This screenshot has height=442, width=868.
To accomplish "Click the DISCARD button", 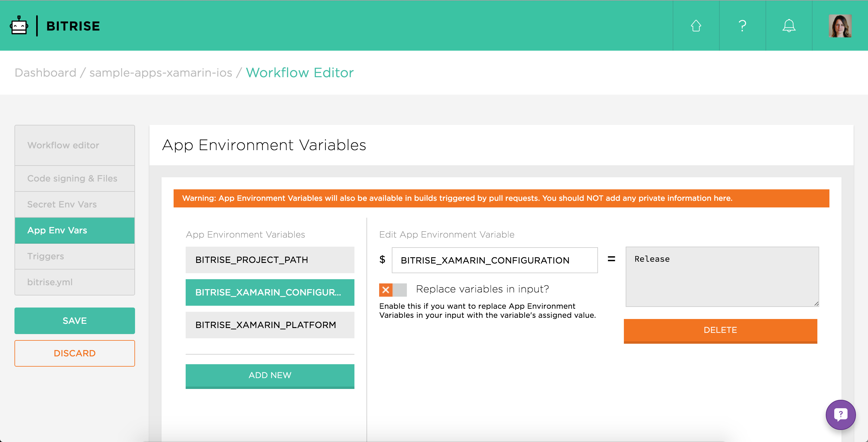I will (75, 353).
